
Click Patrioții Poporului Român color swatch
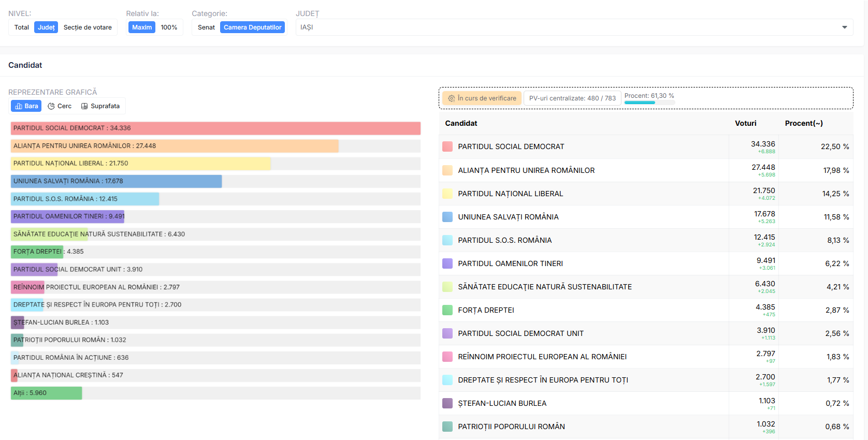click(447, 427)
